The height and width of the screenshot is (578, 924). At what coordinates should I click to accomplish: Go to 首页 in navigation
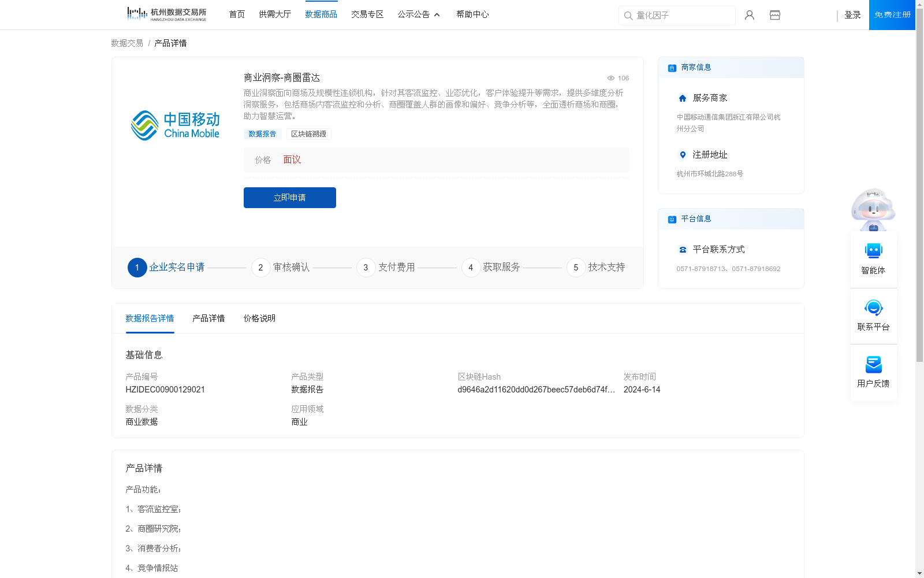237,14
